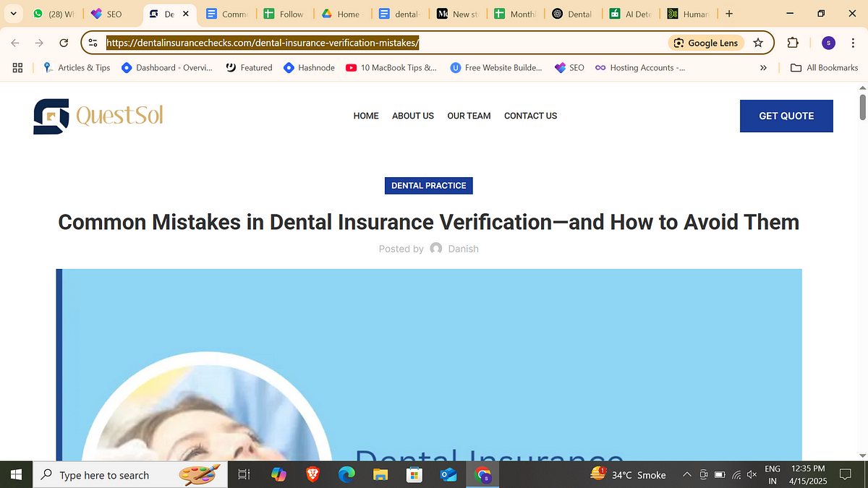Click the Danish author avatar icon
The width and height of the screenshot is (868, 488).
tap(436, 248)
